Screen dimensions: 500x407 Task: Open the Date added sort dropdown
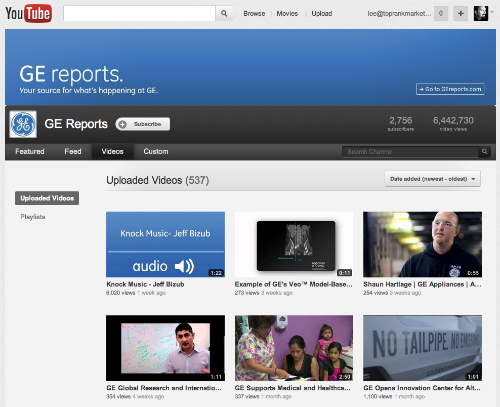click(x=433, y=179)
